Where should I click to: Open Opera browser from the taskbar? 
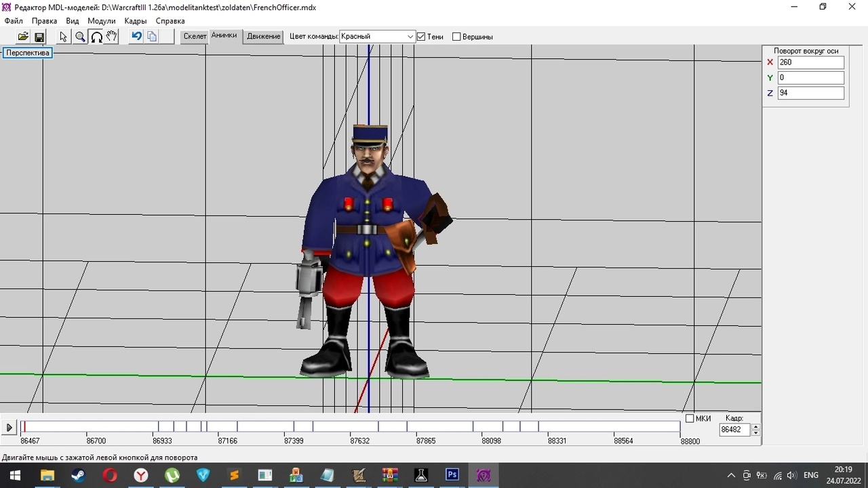[x=109, y=475]
